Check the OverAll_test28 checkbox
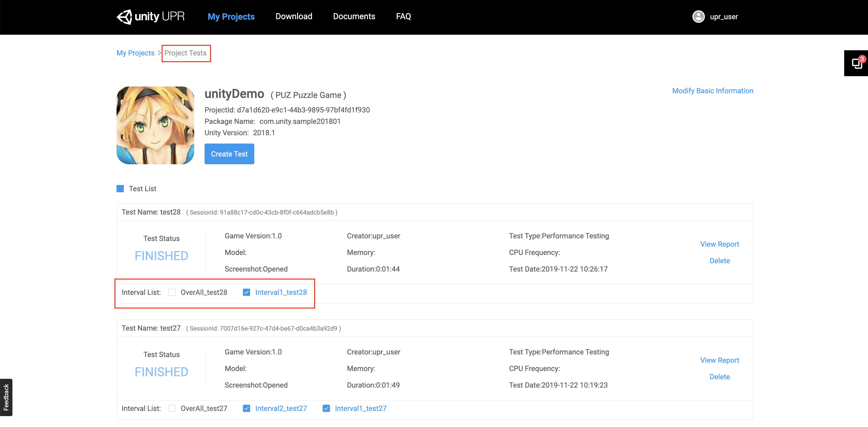The image size is (868, 427). tap(172, 293)
